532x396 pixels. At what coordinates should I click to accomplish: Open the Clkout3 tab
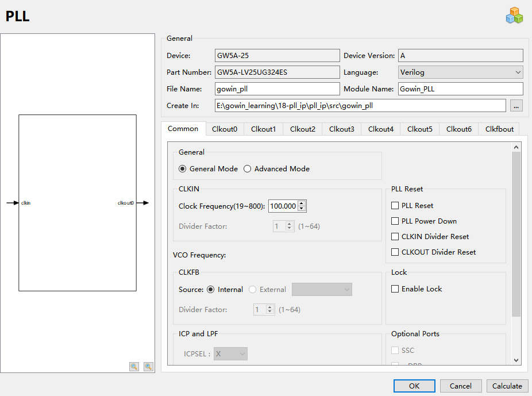coord(342,129)
